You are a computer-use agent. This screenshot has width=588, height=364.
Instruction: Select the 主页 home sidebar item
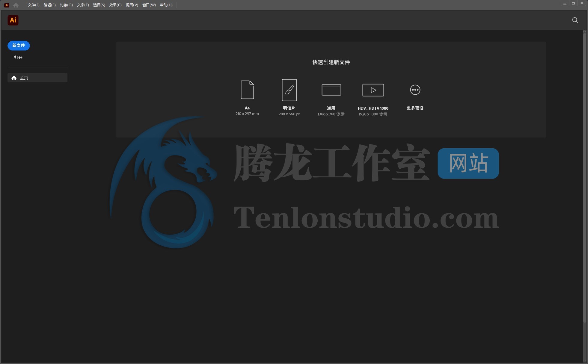[37, 78]
